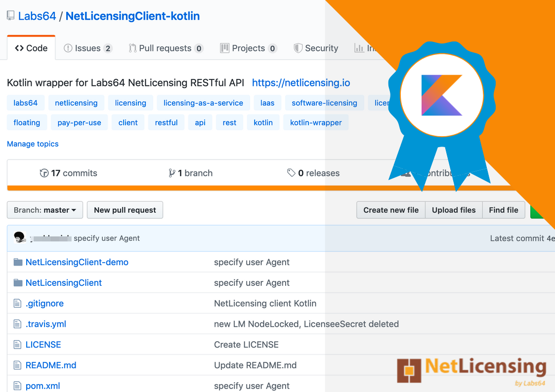Click the Security shield icon
Screen dimensions: 555x392
(x=298, y=48)
